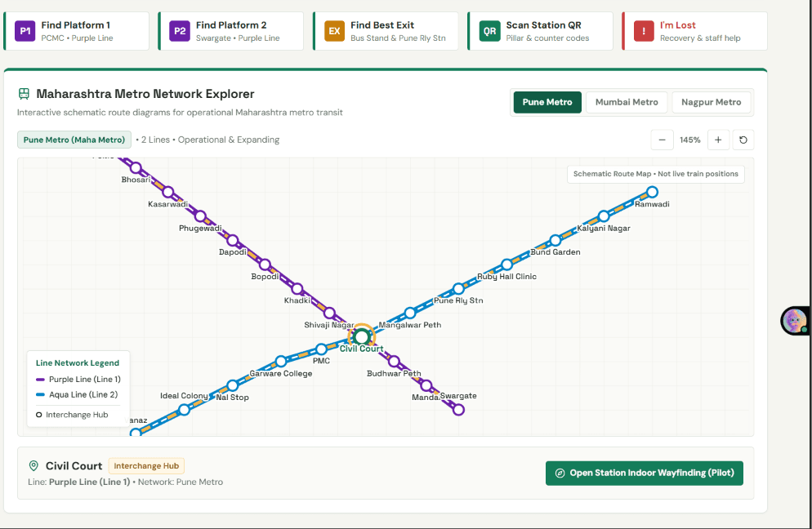This screenshot has height=529, width=812.
Task: Open Find Best Exit card
Action: (386, 31)
